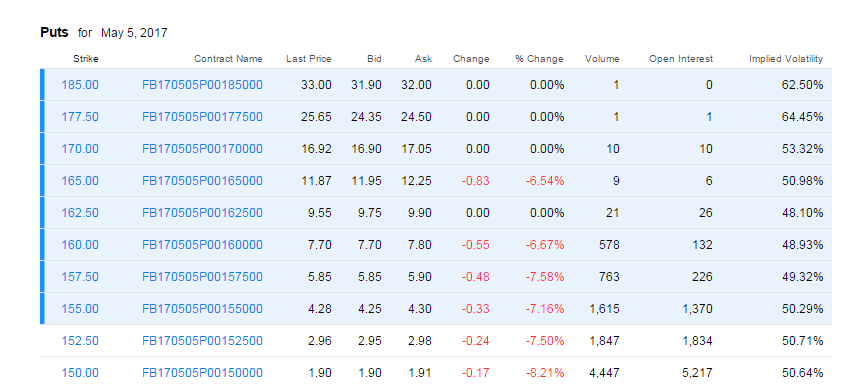Select last price 33.00
Viewport: 858px width, 385px height.
(x=316, y=85)
